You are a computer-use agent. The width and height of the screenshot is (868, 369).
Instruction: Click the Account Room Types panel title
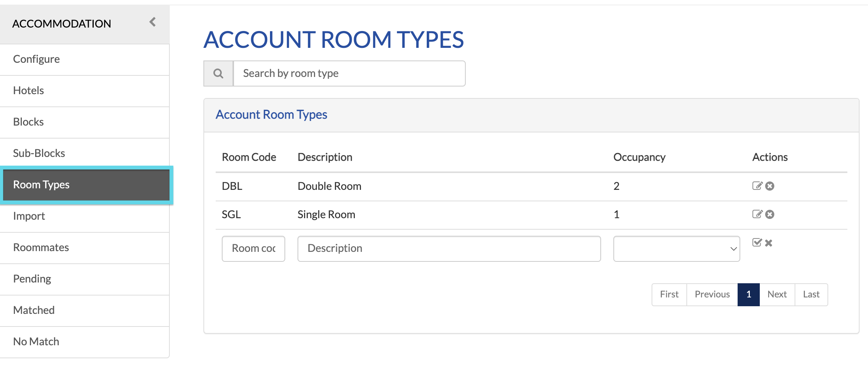[x=271, y=115]
